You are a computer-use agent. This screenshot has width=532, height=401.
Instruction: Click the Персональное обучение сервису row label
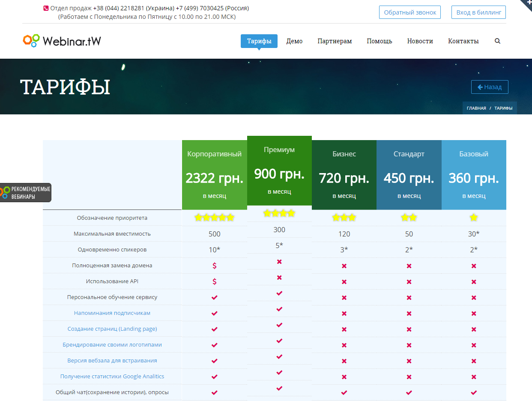click(112, 297)
